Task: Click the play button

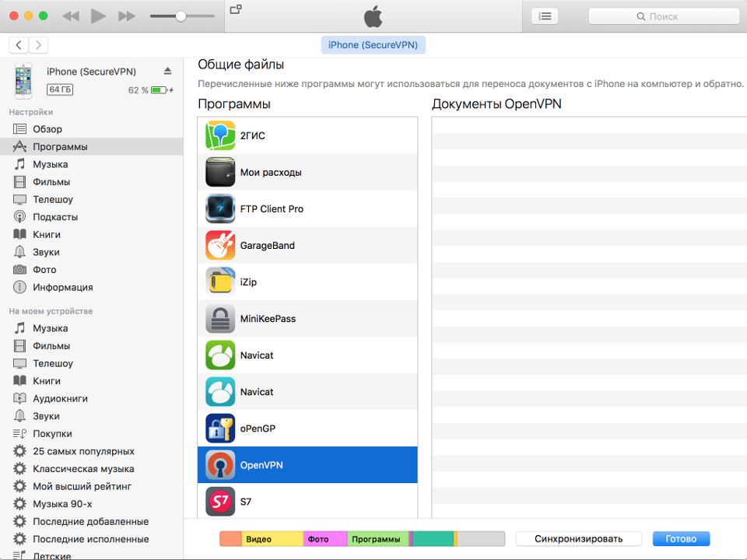Action: (x=98, y=16)
